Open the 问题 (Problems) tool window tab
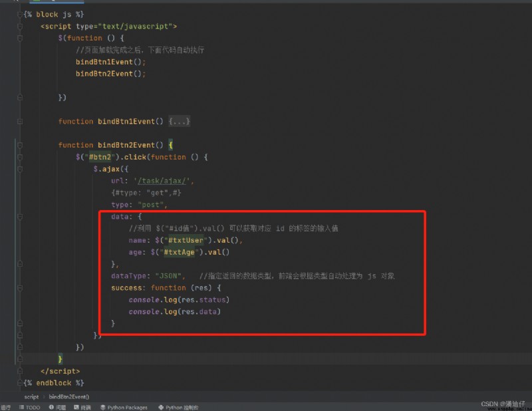 click(57, 407)
